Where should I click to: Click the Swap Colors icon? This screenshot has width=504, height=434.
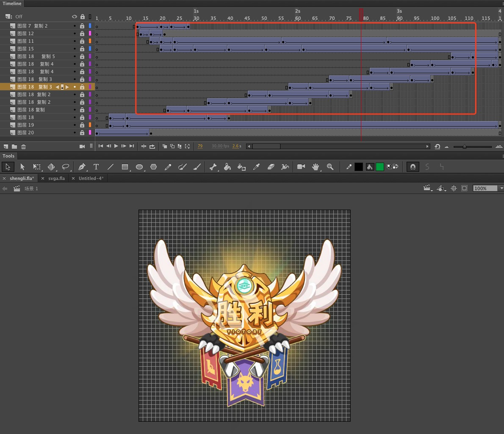(x=396, y=166)
